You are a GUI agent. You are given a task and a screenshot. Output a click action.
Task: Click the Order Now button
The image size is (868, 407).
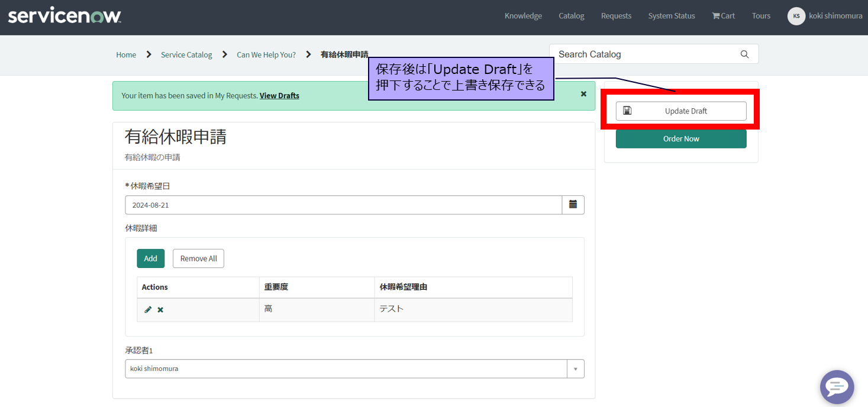point(681,138)
